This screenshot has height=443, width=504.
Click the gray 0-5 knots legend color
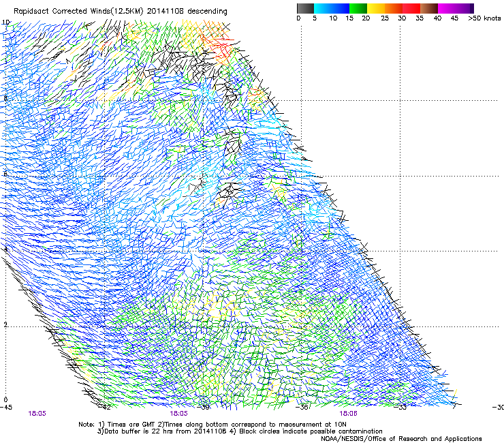[x=305, y=8]
